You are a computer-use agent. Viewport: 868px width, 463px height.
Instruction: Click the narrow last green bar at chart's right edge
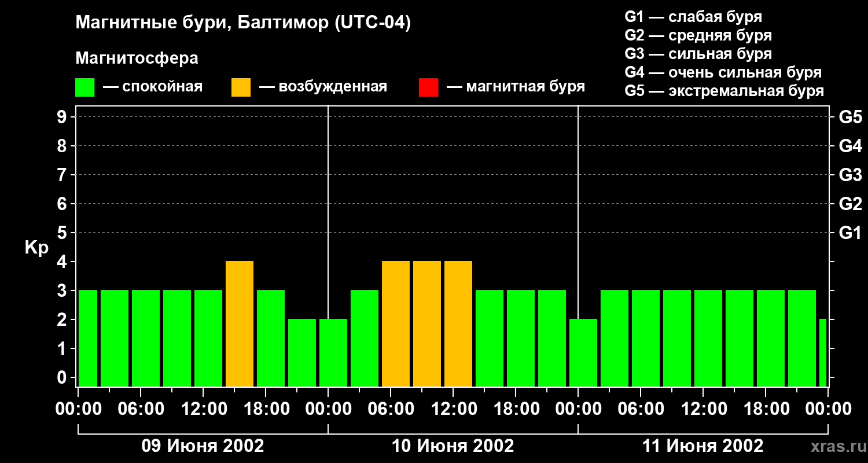pos(823,352)
